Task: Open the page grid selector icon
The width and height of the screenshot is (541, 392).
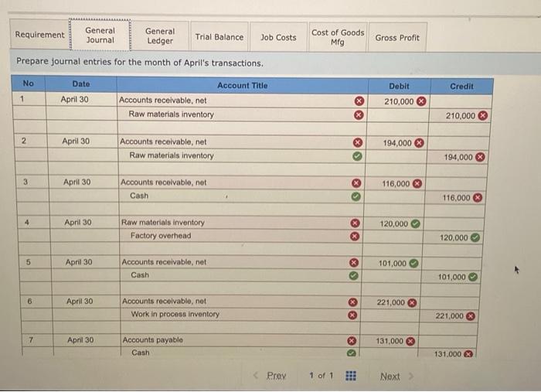Action: tap(351, 376)
